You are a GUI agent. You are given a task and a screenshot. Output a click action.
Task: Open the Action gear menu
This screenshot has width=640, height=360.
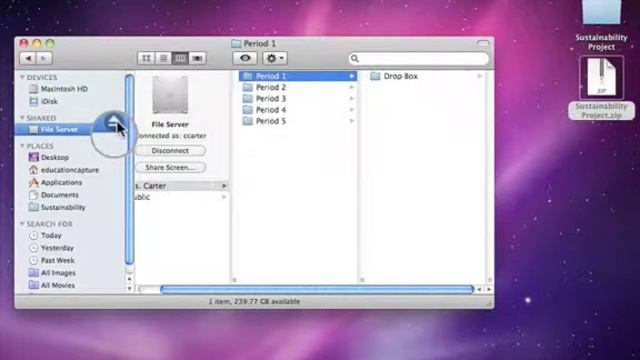coord(275,58)
